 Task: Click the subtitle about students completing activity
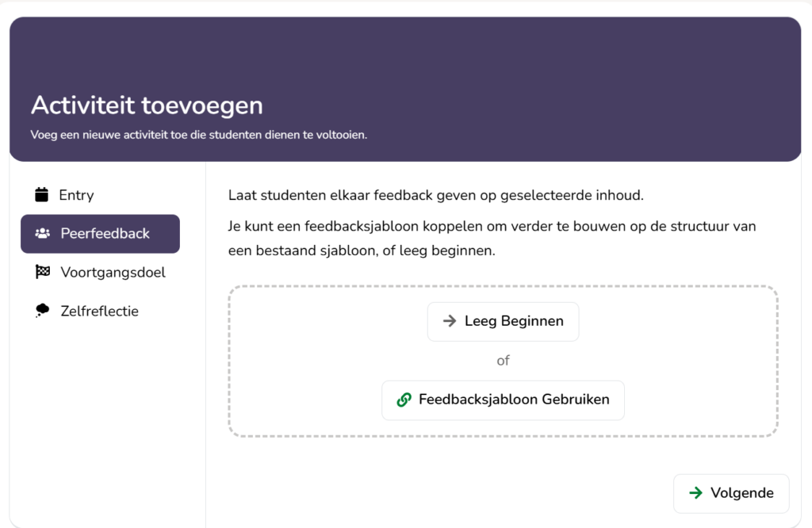point(199,135)
